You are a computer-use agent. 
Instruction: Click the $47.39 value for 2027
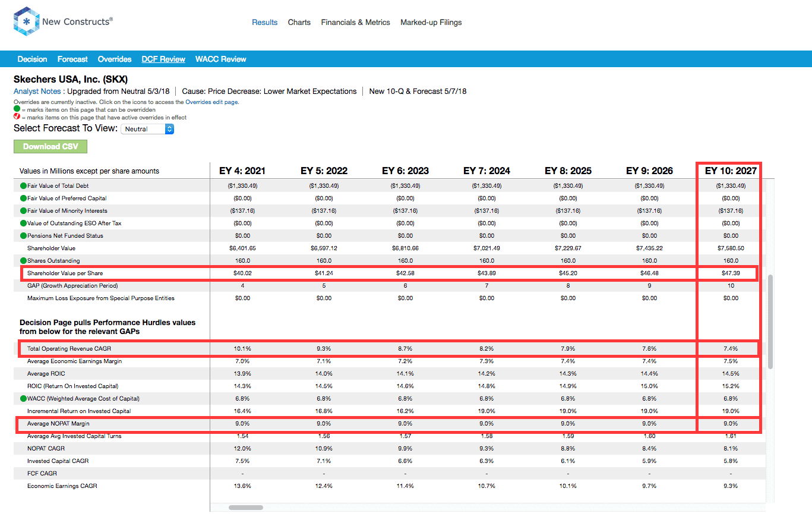point(731,273)
